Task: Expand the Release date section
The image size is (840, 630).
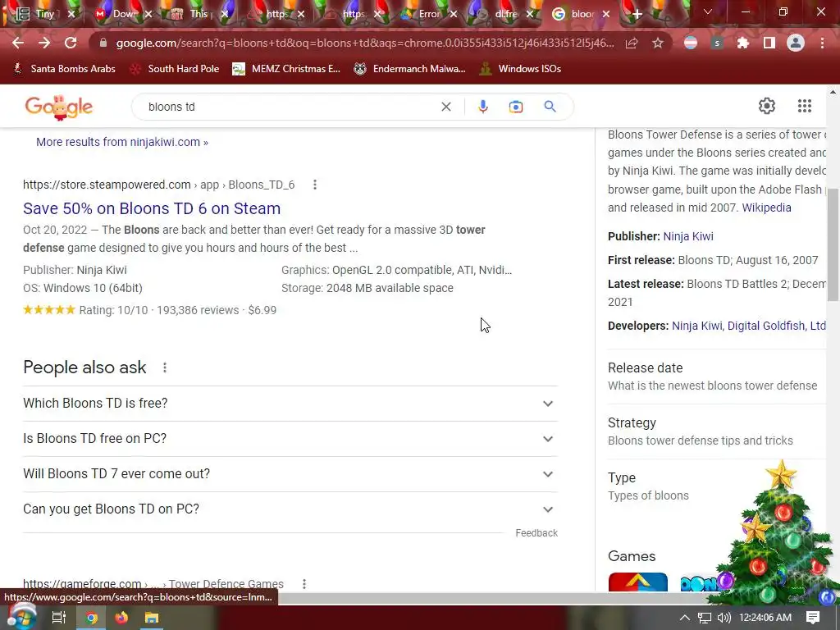Action: point(717,377)
